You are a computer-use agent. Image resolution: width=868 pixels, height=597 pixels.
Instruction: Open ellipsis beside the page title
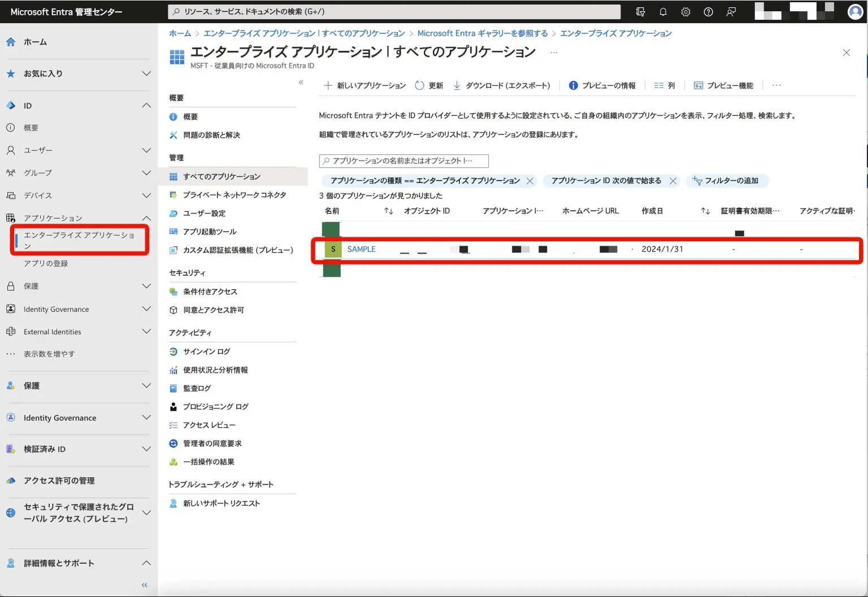(554, 53)
